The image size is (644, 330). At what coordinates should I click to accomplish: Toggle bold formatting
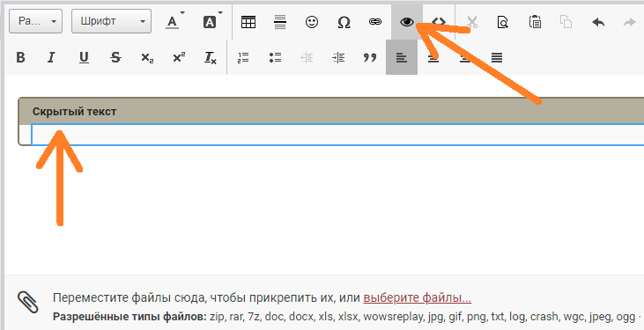point(20,57)
